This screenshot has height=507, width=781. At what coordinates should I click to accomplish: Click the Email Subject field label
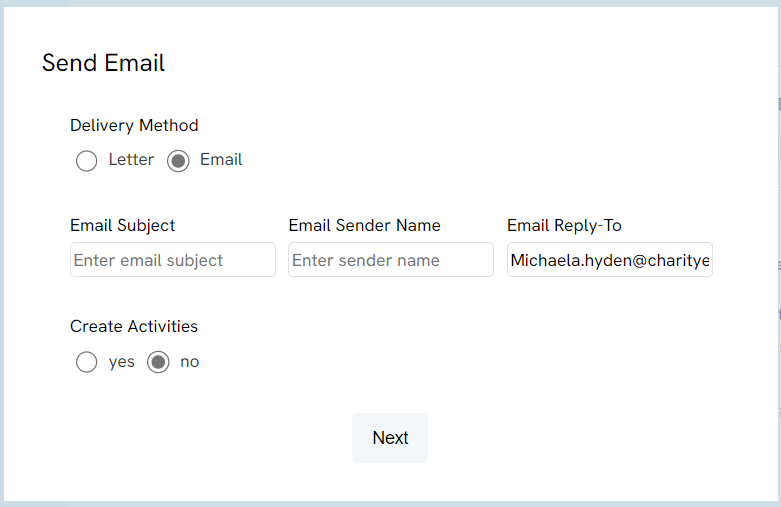point(123,226)
